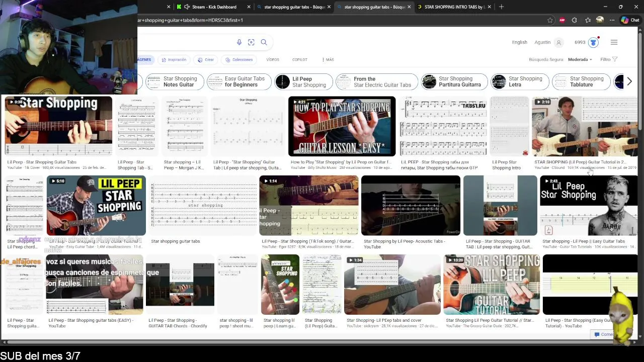Switch to VÍDEOS results
The image size is (644, 362).
point(273,60)
